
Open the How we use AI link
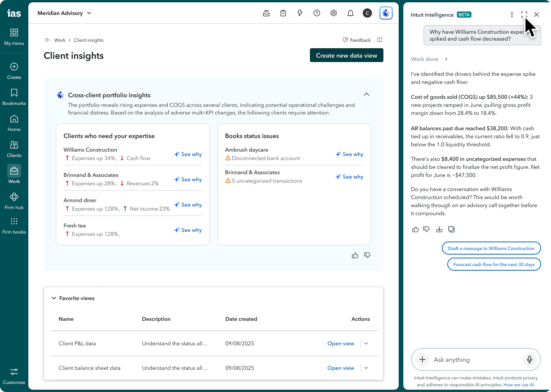pos(519,385)
